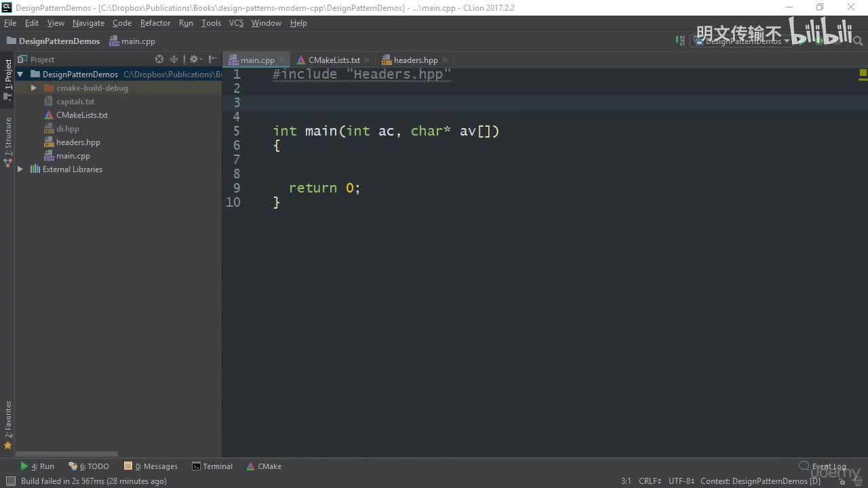Click the scroll-from-source target icon in Project panel
Image resolution: width=868 pixels, height=488 pixels.
[x=159, y=60]
